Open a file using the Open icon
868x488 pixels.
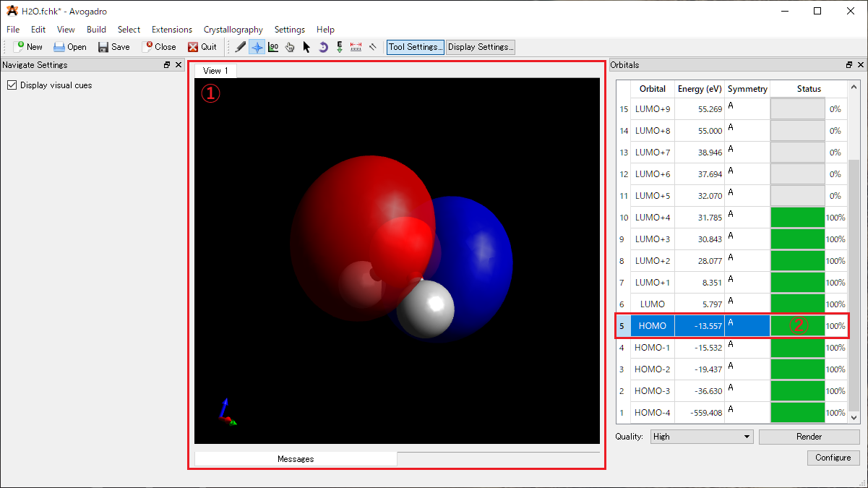coord(70,46)
